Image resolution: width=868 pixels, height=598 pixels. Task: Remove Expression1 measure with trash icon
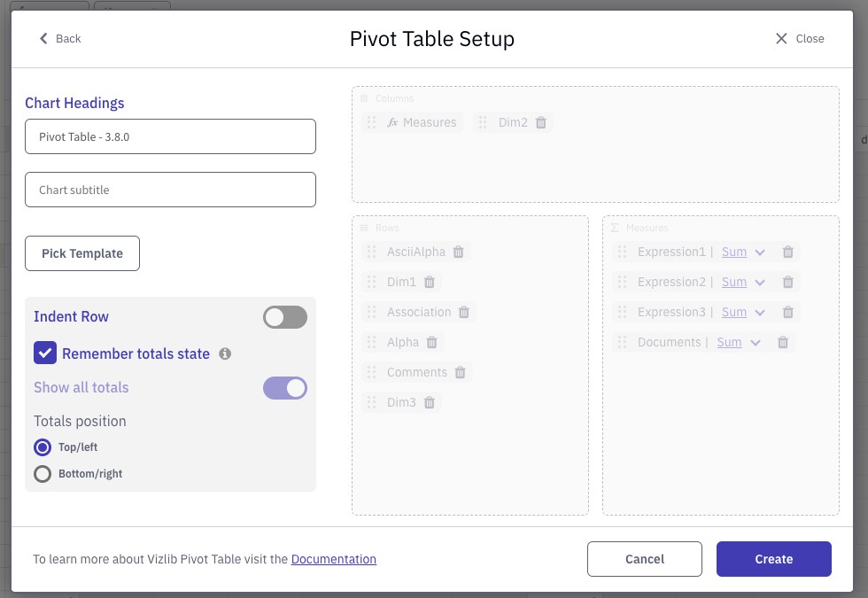coord(787,252)
